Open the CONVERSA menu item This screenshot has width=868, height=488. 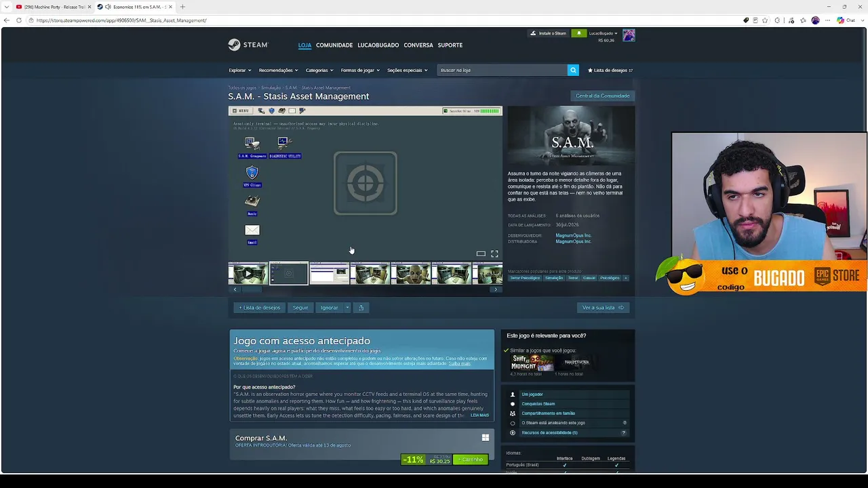click(418, 45)
